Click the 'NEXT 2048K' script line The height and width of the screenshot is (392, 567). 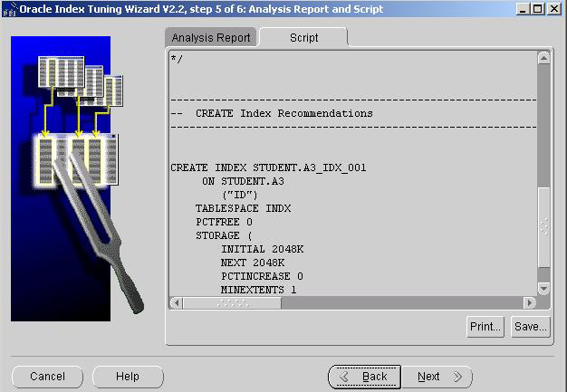pos(253,263)
